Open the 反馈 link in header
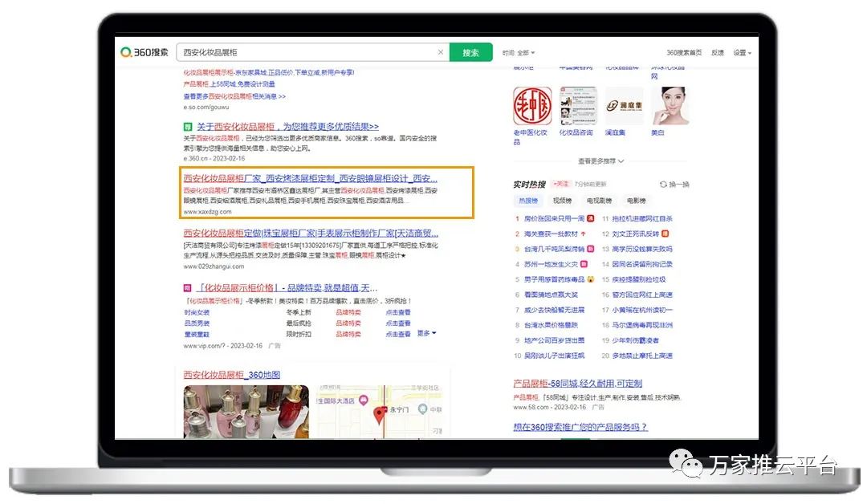Screen dimensions: 867x504 coord(718,53)
